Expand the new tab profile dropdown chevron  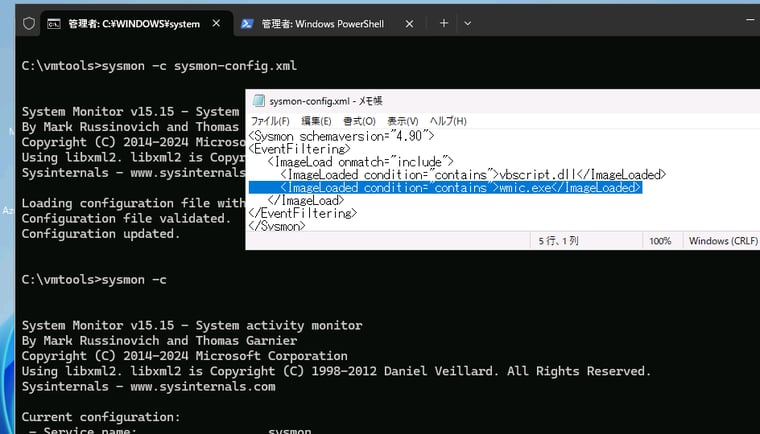click(468, 23)
